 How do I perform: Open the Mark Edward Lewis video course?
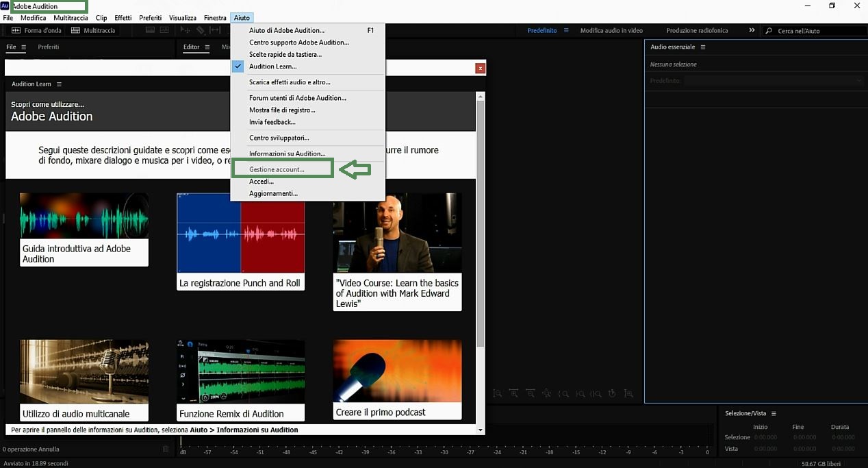(x=397, y=251)
